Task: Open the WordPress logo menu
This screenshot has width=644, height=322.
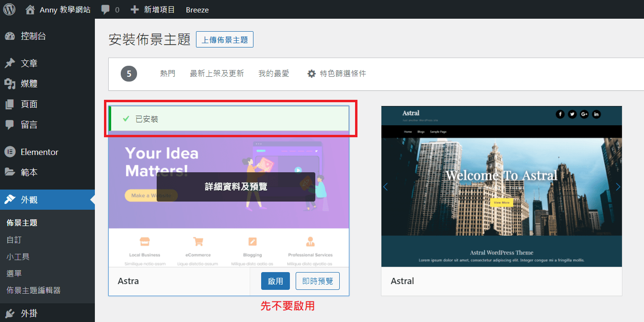Action: (9, 9)
